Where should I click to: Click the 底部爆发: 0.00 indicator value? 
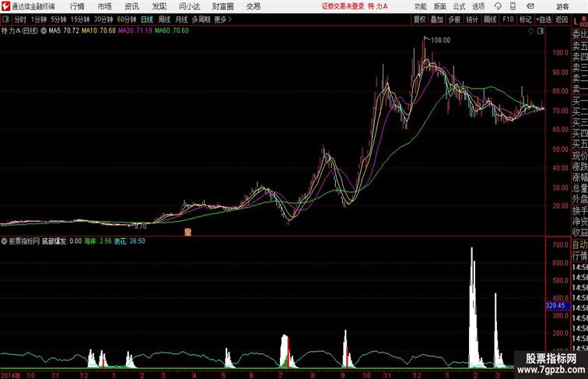coord(62,241)
